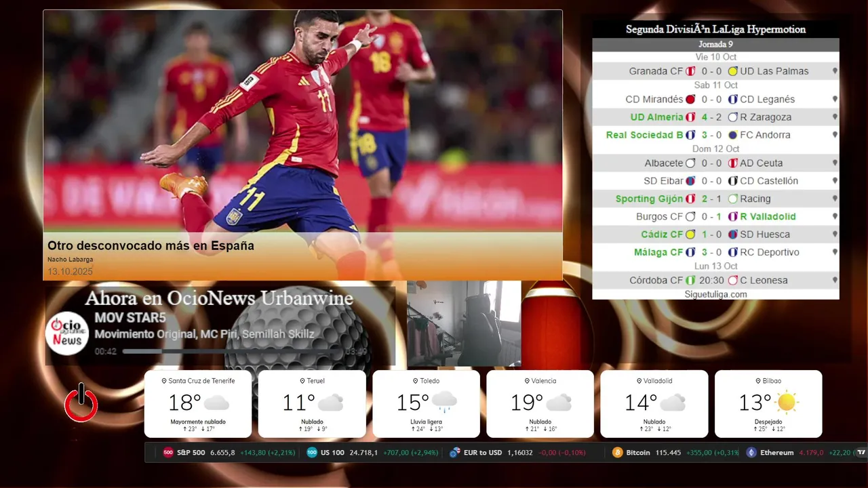Click the C Leonesa team name

[x=765, y=281]
